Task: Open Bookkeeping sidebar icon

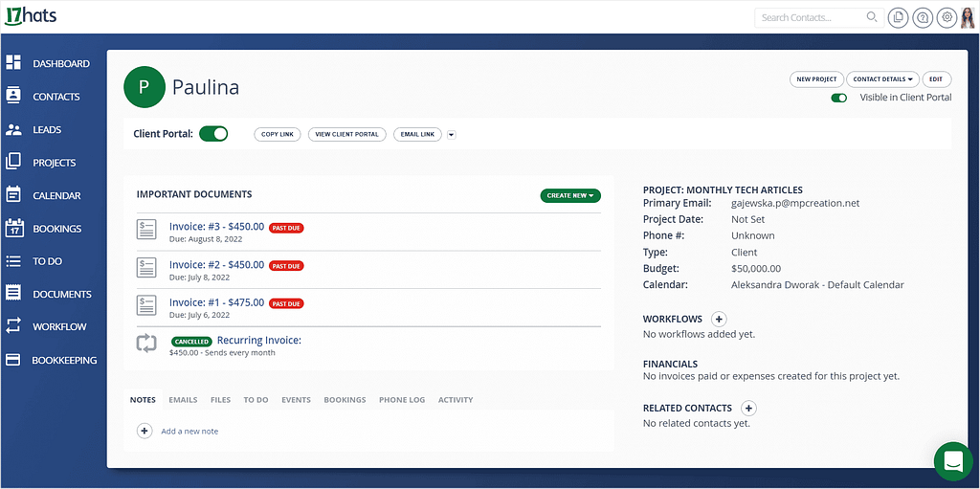Action: point(13,360)
